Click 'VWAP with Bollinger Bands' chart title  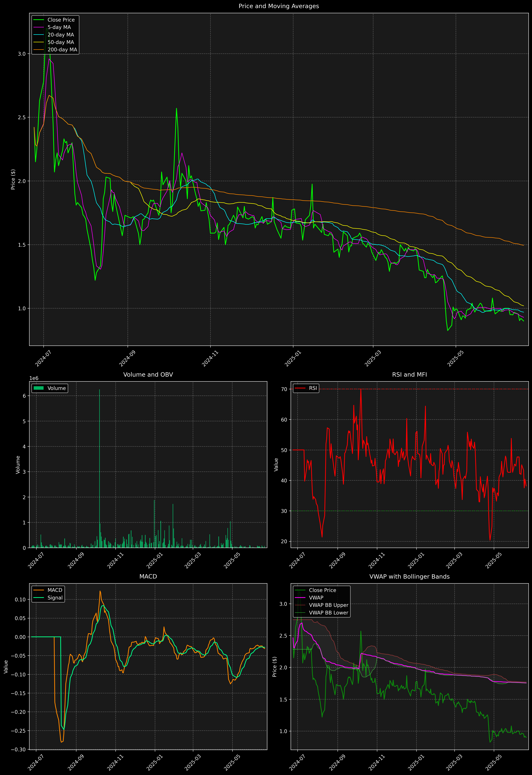[409, 577]
